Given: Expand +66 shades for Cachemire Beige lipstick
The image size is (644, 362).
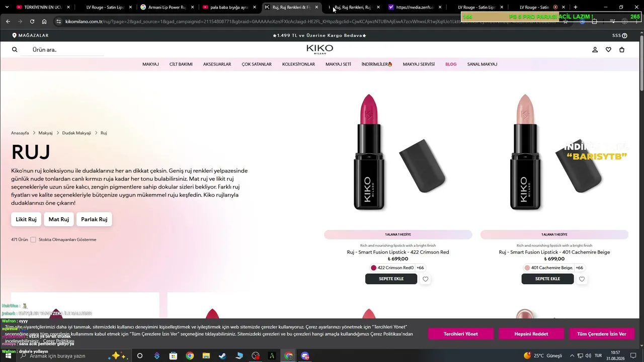Looking at the screenshot, I should [580, 268].
